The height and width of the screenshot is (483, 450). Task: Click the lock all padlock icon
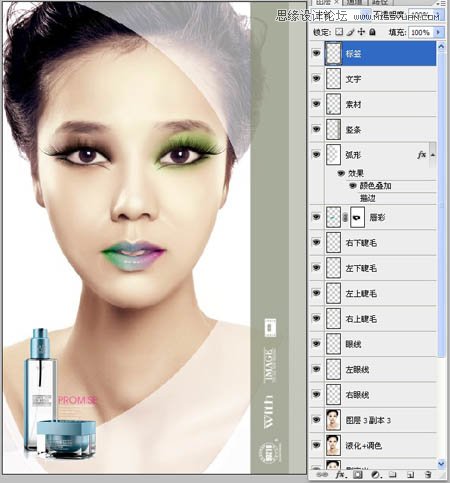point(373,32)
